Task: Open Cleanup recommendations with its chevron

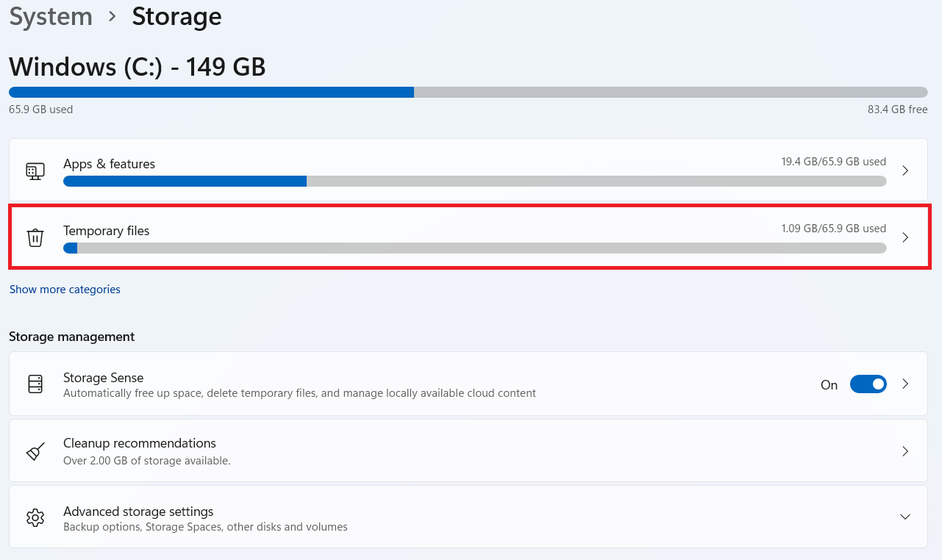Action: 905,450
